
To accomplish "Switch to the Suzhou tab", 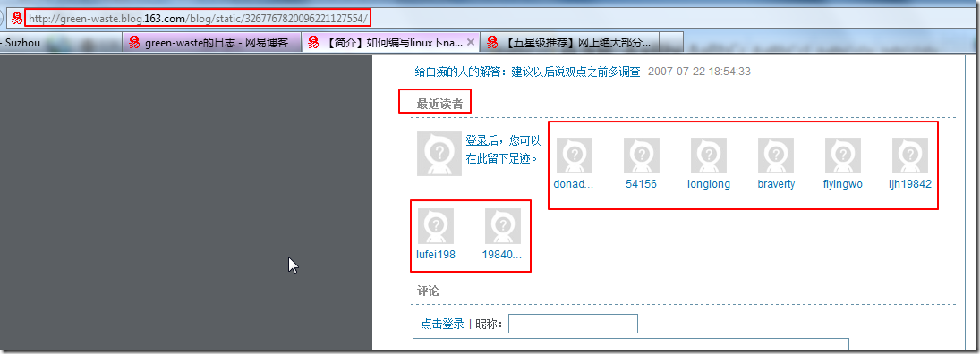I will coord(61,42).
